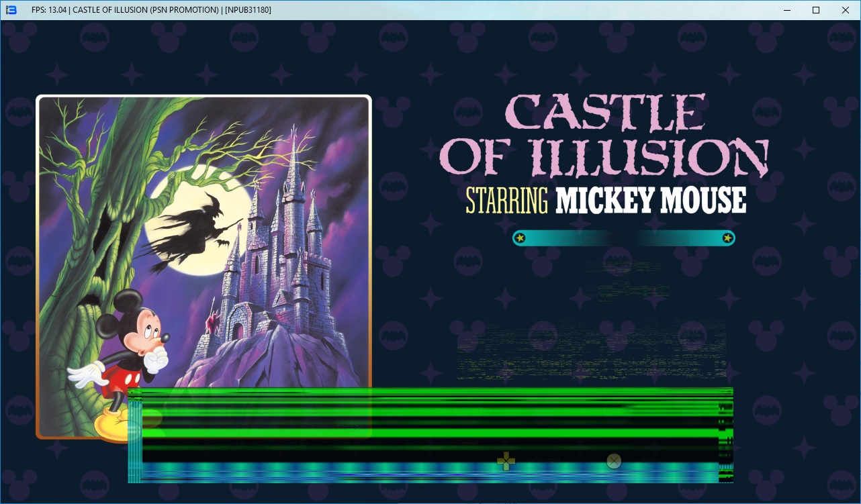Screen dimensions: 861x504
Task: Click the D-pad button prompt icon
Action: [506, 461]
